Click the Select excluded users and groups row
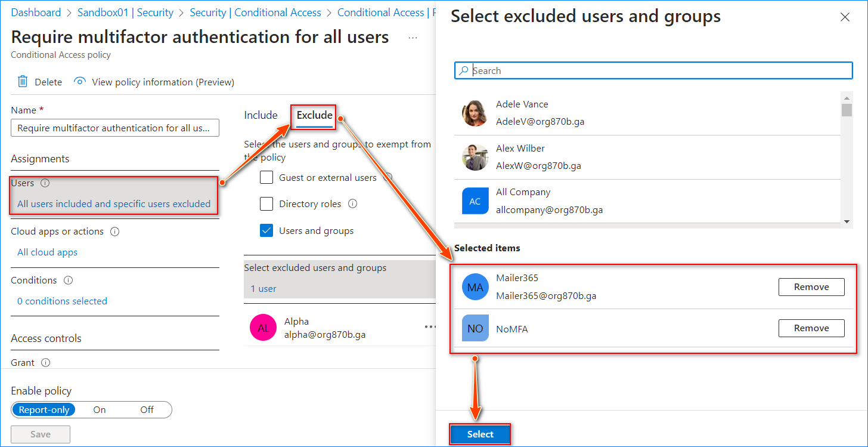 tap(340, 279)
